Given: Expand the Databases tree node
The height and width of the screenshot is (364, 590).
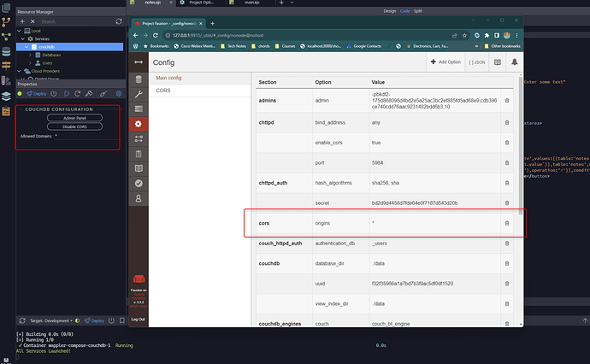Looking at the screenshot, I should (30, 55).
